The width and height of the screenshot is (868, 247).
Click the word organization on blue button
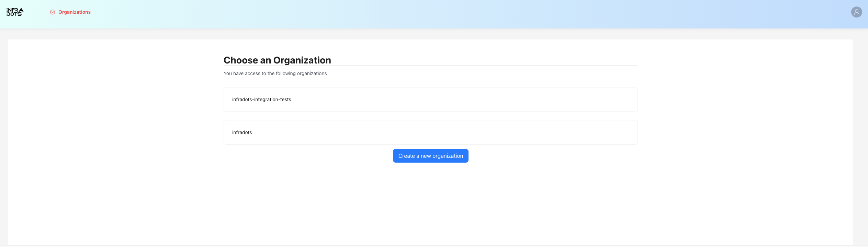click(448, 156)
